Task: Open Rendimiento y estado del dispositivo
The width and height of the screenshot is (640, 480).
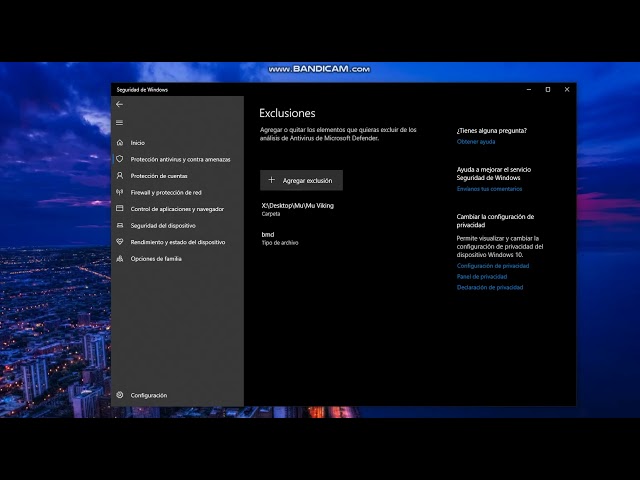Action: (x=178, y=242)
